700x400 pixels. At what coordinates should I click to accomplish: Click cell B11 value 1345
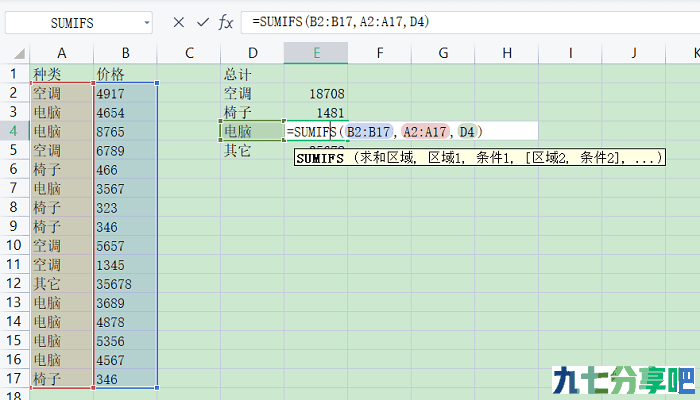click(x=125, y=264)
